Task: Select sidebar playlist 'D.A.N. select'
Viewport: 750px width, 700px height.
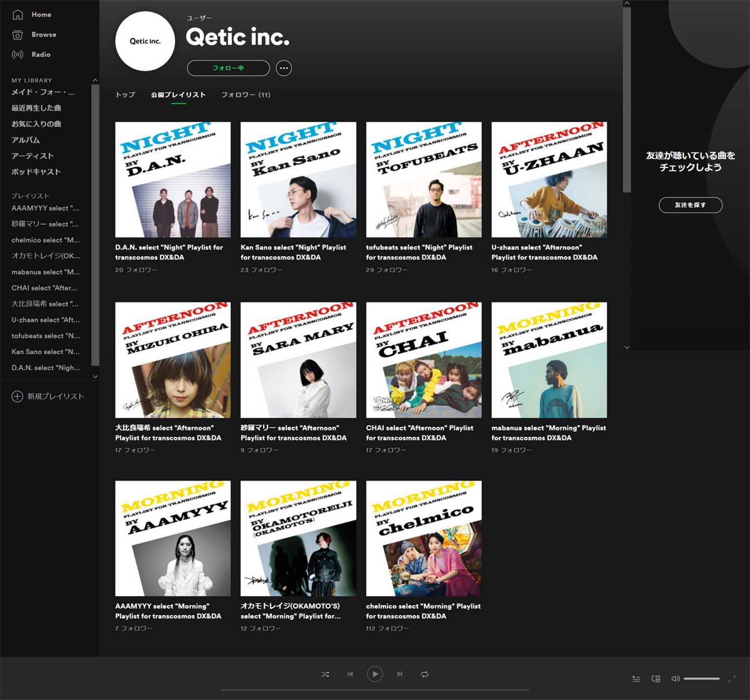Action: 46,368
